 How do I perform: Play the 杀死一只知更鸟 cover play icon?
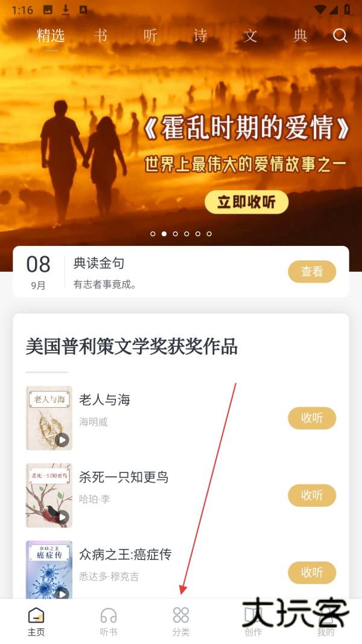pyautogui.click(x=62, y=517)
